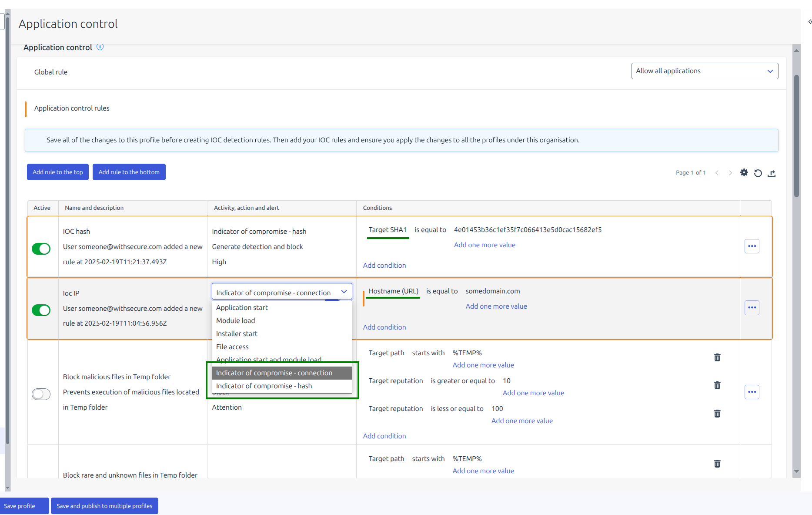This screenshot has height=515, width=812.
Task: Click the right vertical scrollbar thumb
Action: 796,136
